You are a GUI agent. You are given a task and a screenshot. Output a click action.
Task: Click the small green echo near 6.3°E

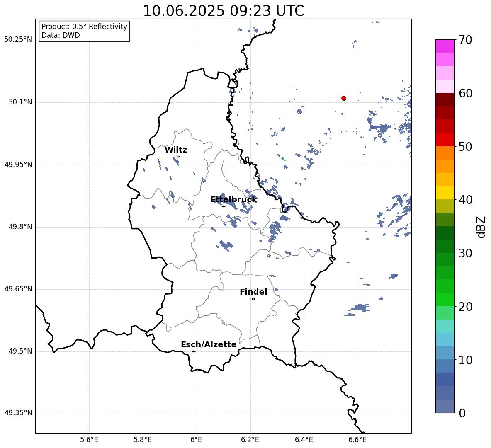(x=283, y=159)
